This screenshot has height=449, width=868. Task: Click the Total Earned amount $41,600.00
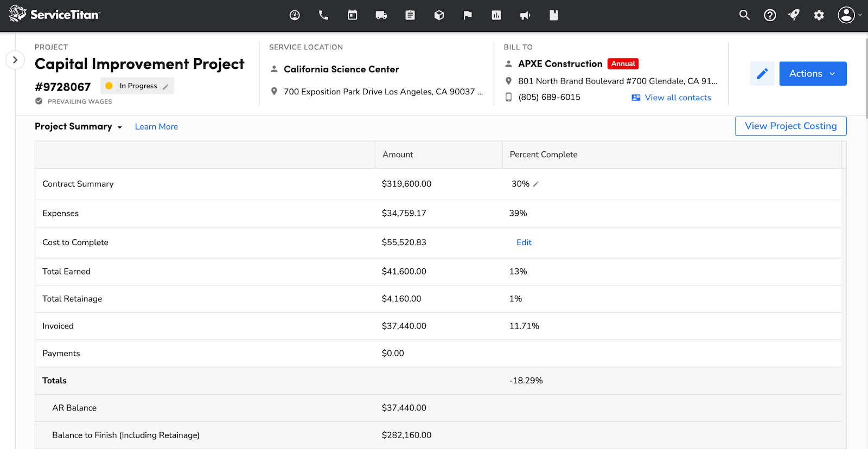[404, 272]
